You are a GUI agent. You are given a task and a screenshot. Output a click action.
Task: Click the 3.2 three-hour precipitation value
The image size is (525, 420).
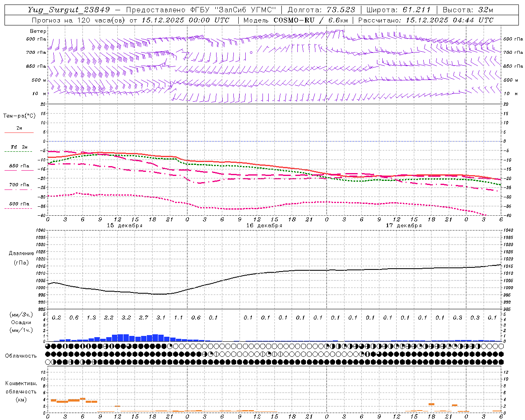coord(126,317)
